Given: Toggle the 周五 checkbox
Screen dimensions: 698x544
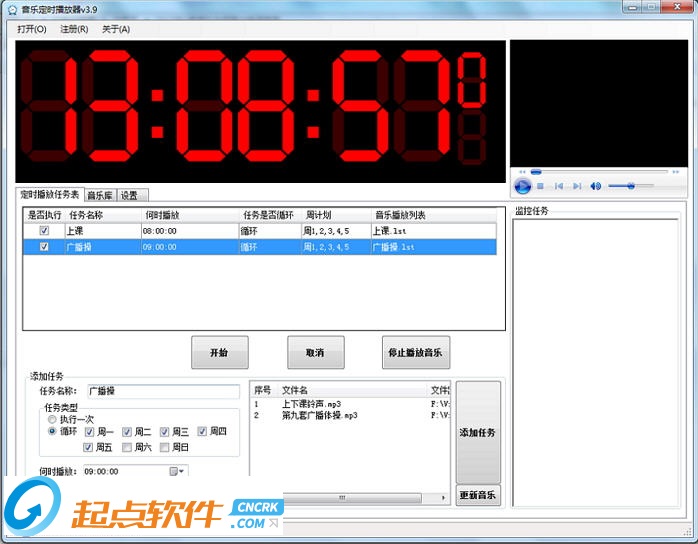Looking at the screenshot, I should click(x=88, y=447).
